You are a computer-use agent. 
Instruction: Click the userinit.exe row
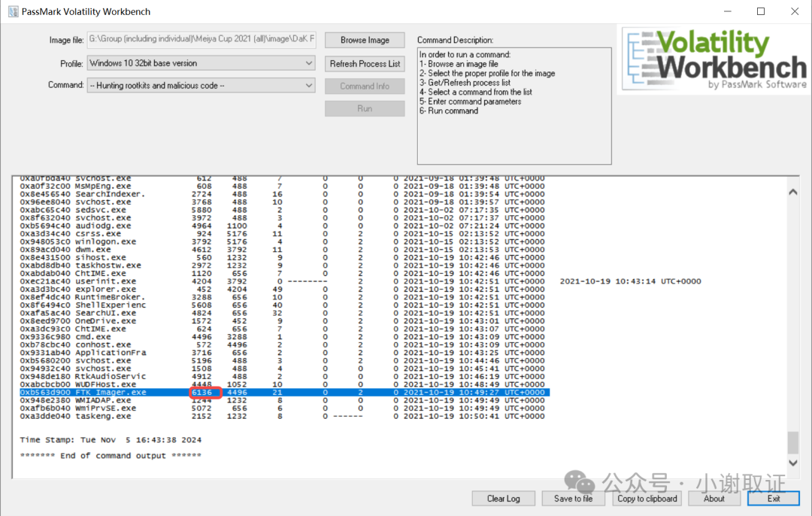click(360, 281)
